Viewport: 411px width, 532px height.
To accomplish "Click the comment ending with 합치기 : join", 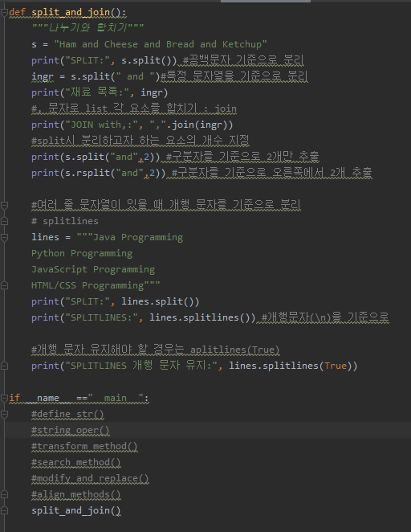I will pos(134,108).
